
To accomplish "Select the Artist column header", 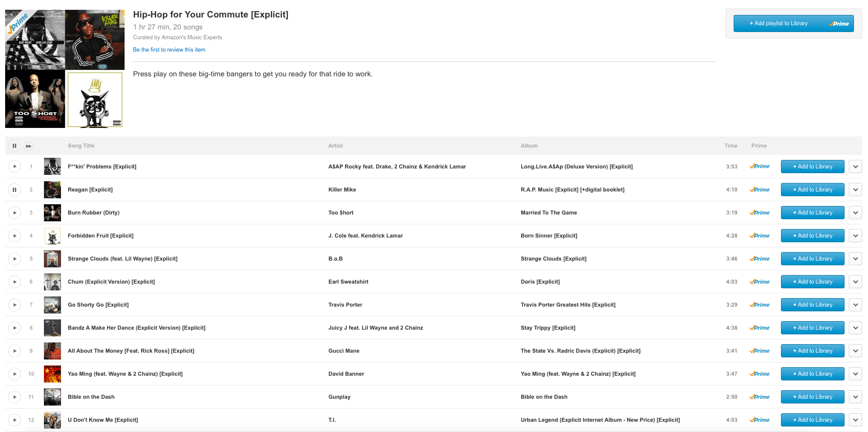I will (x=335, y=145).
